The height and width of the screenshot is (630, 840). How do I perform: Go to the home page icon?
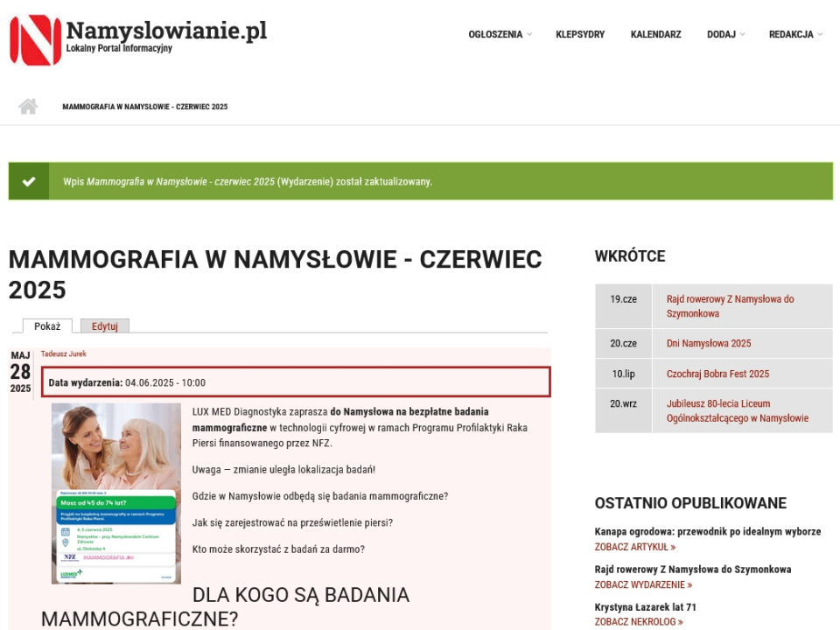coord(28,107)
